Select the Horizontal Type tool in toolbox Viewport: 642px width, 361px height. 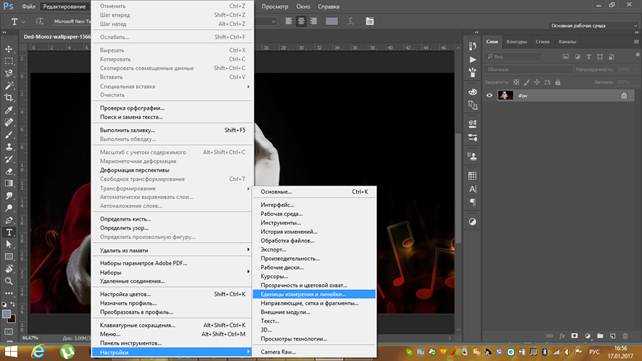click(9, 232)
